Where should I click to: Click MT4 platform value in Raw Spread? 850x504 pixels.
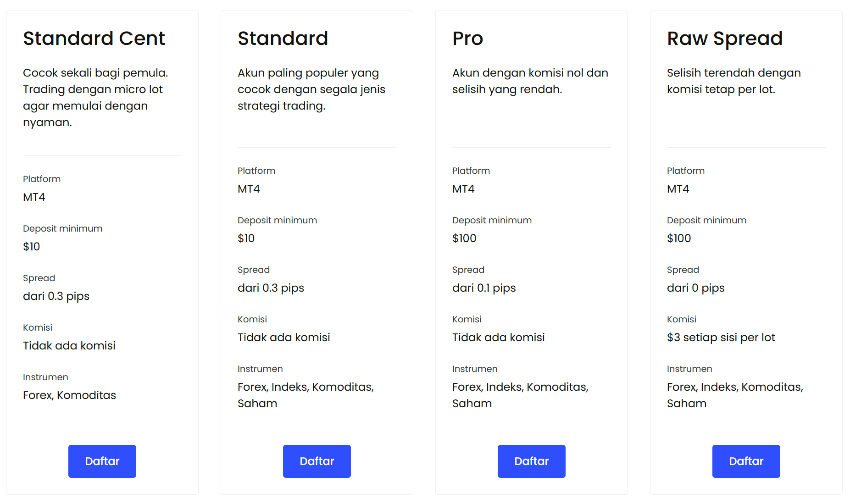coord(678,189)
